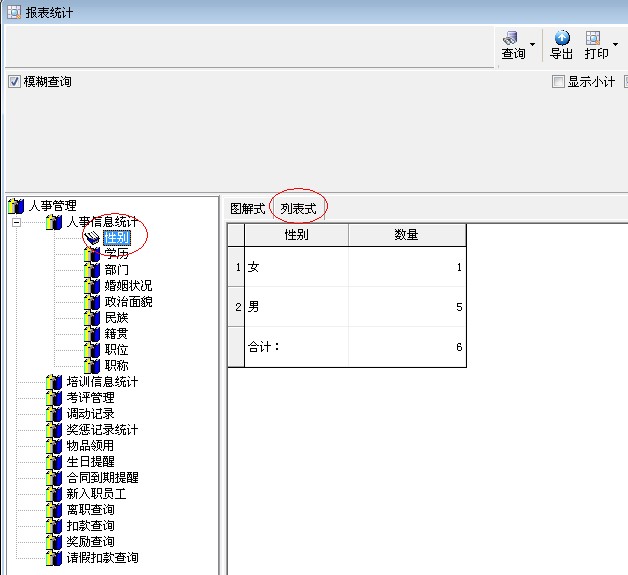Click the 合计： total row label
This screenshot has width=628, height=575.
click(263, 347)
